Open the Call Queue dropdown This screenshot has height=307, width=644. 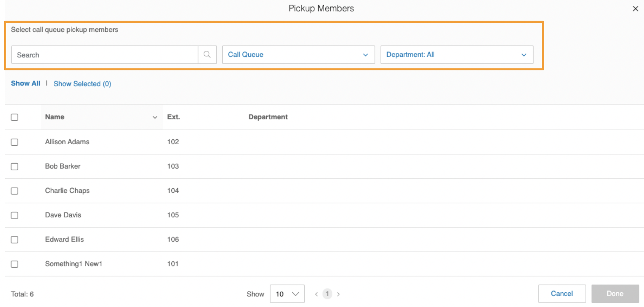click(298, 55)
